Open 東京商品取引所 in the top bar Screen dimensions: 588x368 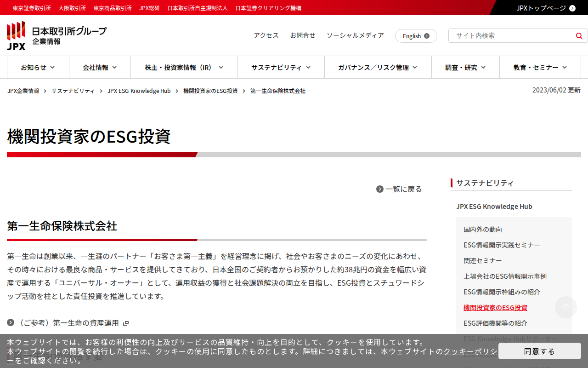click(113, 8)
